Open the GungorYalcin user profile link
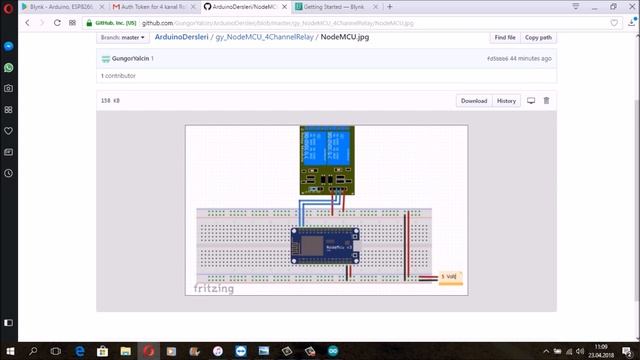The image size is (640, 360). tap(130, 58)
